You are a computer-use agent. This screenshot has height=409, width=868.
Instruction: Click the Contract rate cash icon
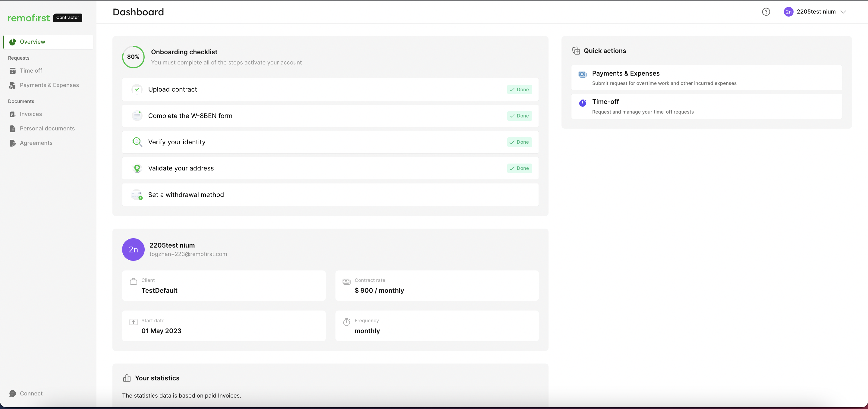[346, 281]
